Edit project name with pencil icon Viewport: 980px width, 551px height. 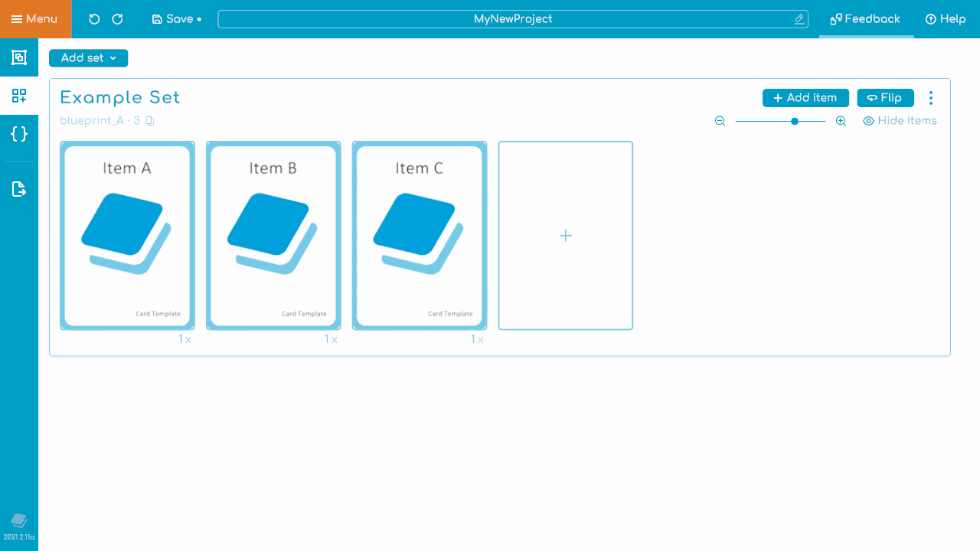pyautogui.click(x=799, y=19)
